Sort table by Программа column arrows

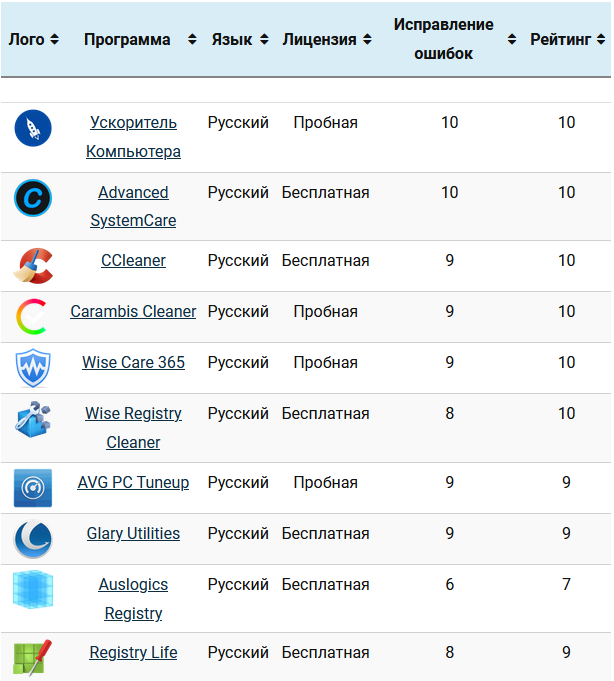tap(192, 40)
